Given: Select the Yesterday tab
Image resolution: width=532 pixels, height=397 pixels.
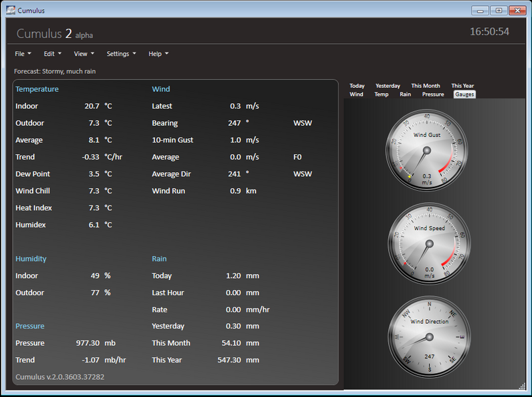Looking at the screenshot, I should (388, 86).
